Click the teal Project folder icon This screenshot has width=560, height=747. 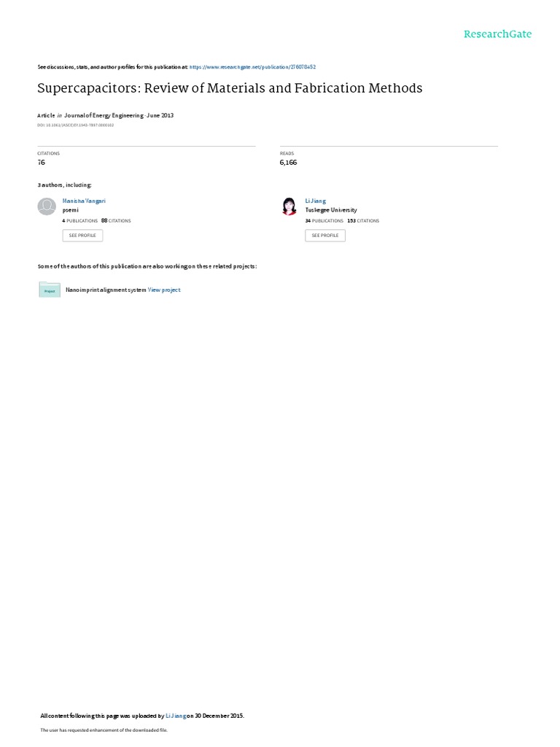coord(50,290)
